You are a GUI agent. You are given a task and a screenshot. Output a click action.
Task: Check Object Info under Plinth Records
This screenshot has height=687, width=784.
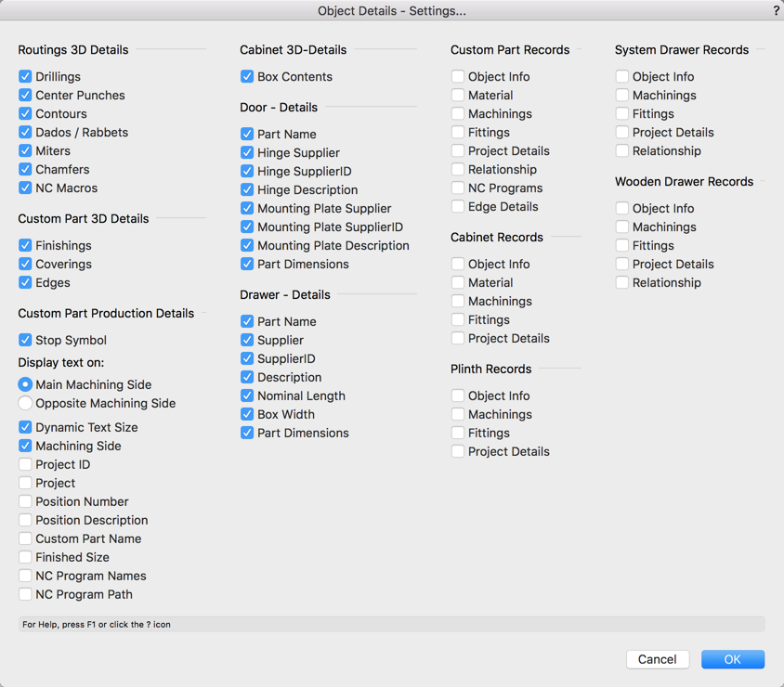point(458,395)
